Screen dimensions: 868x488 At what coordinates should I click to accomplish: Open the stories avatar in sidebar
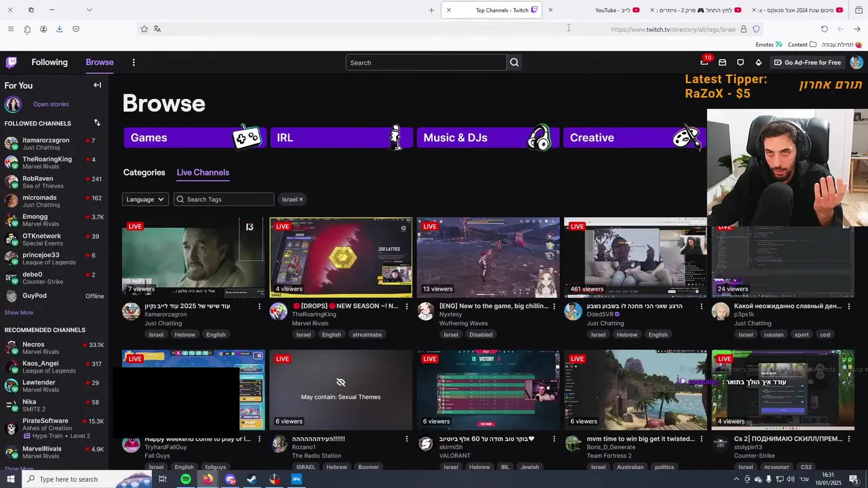pyautogui.click(x=13, y=104)
